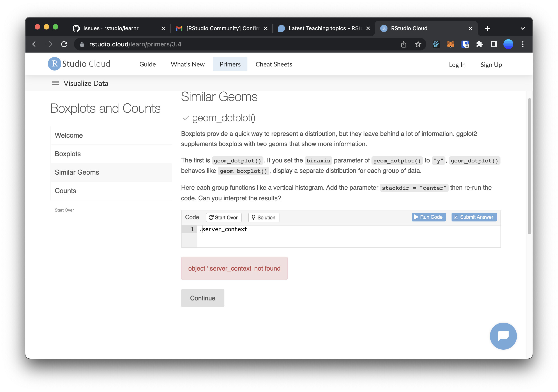
Task: Click the code editor Start Over button
Action: pyautogui.click(x=223, y=217)
